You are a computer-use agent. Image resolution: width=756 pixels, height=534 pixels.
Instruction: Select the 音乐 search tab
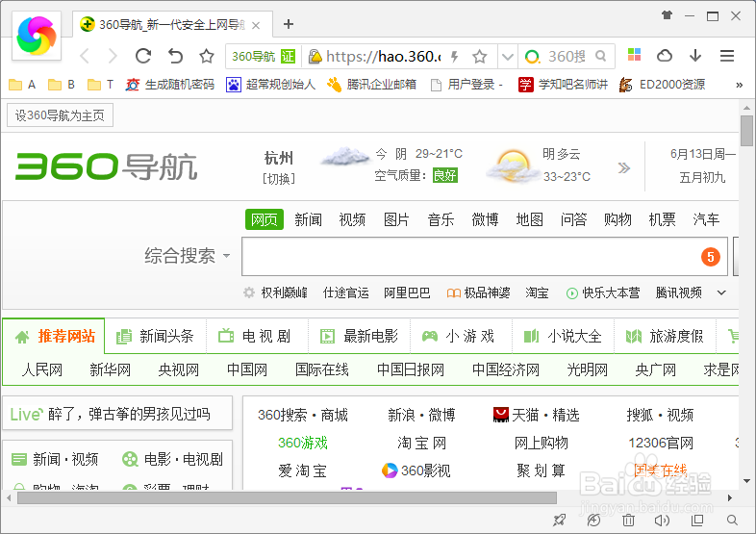[x=441, y=219]
